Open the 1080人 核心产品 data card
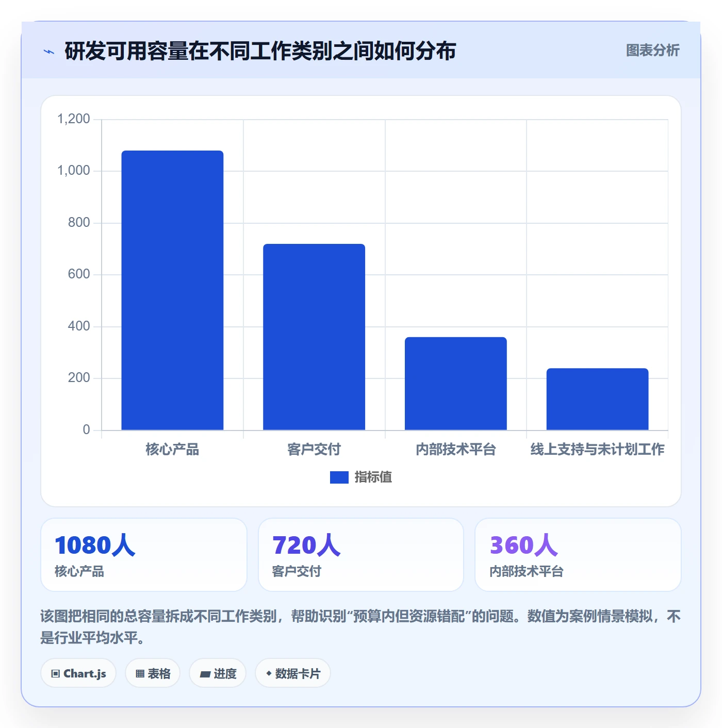Screen dimensions: 722x728 pyautogui.click(x=144, y=555)
